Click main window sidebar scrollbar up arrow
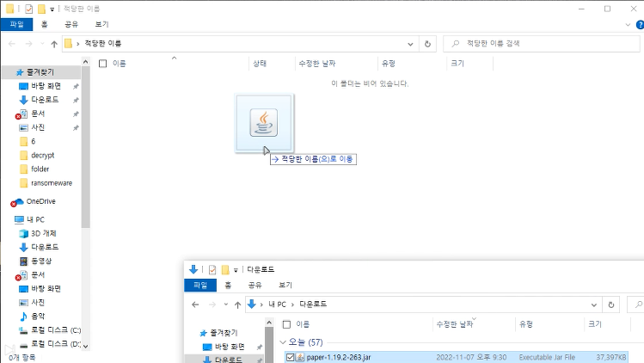Image resolution: width=644 pixels, height=363 pixels. tap(85, 62)
